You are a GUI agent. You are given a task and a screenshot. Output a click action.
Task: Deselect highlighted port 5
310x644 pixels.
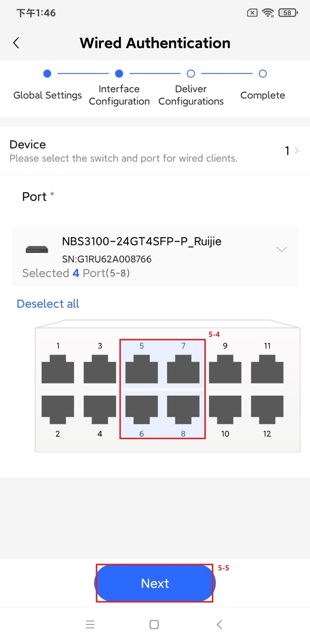pyautogui.click(x=141, y=369)
